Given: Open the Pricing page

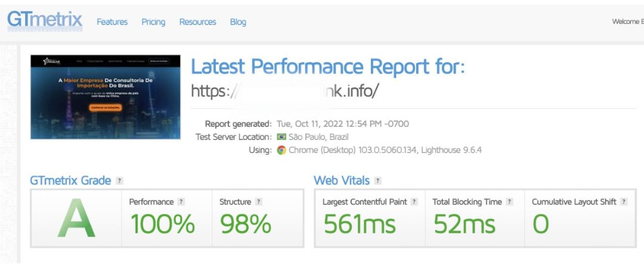Looking at the screenshot, I should pyautogui.click(x=153, y=22).
